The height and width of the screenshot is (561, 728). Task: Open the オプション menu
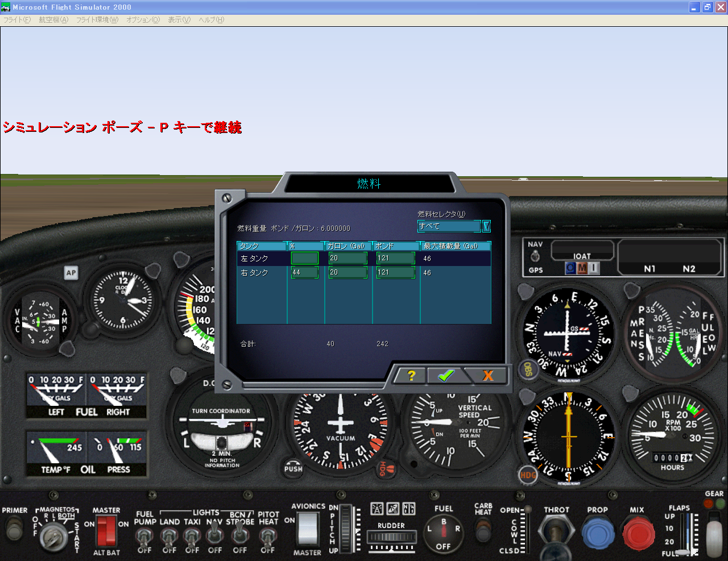tap(143, 20)
